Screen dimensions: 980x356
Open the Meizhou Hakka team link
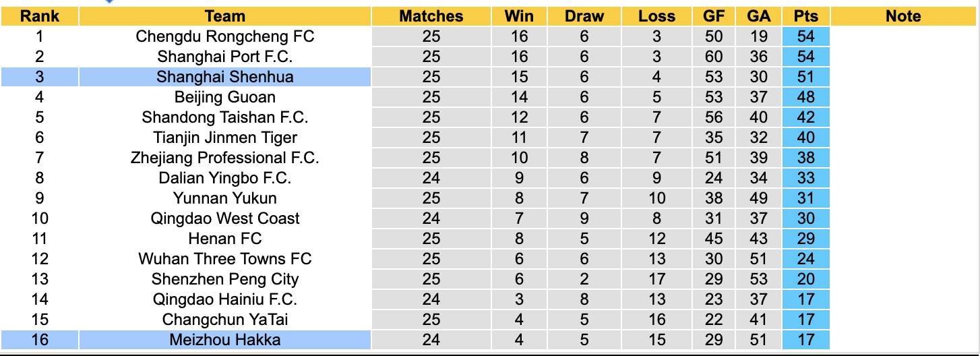tap(225, 340)
